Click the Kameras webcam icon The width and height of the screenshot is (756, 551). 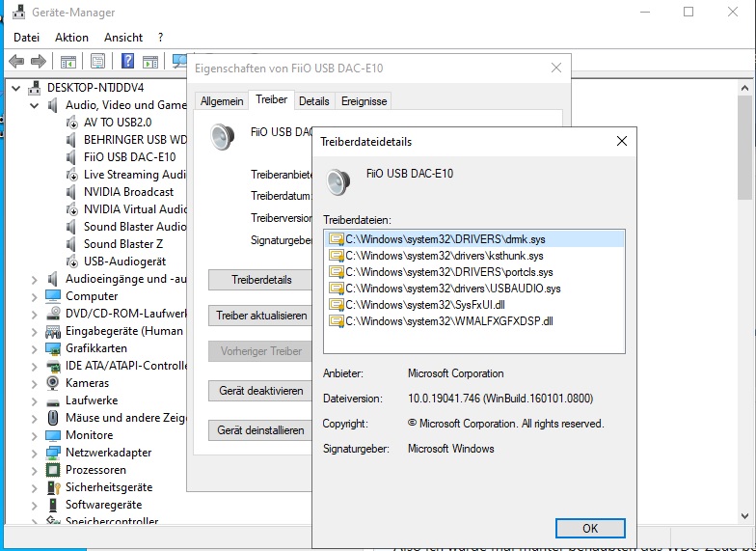[53, 382]
